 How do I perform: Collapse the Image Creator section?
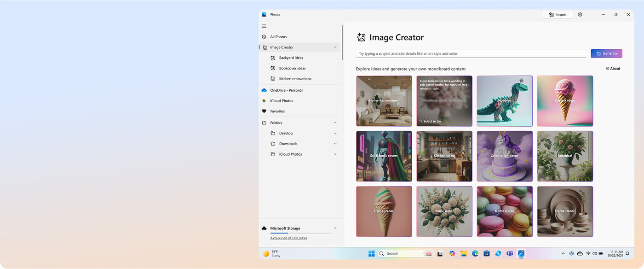point(335,47)
